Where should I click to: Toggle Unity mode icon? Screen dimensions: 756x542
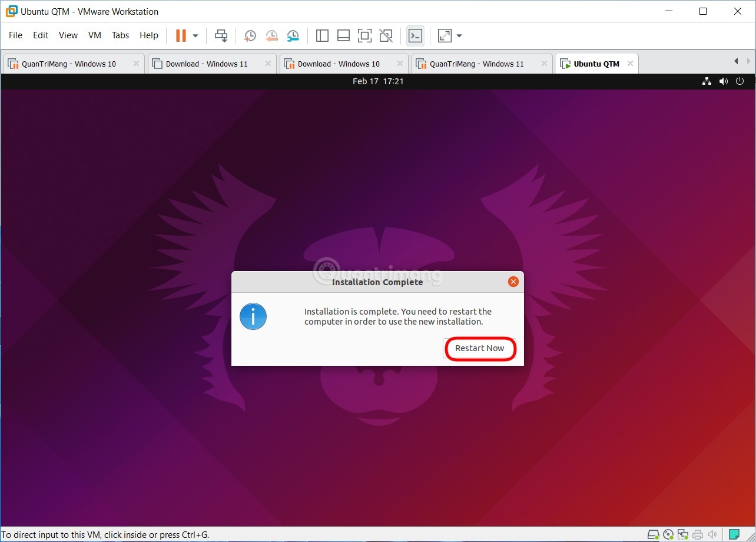coord(386,36)
